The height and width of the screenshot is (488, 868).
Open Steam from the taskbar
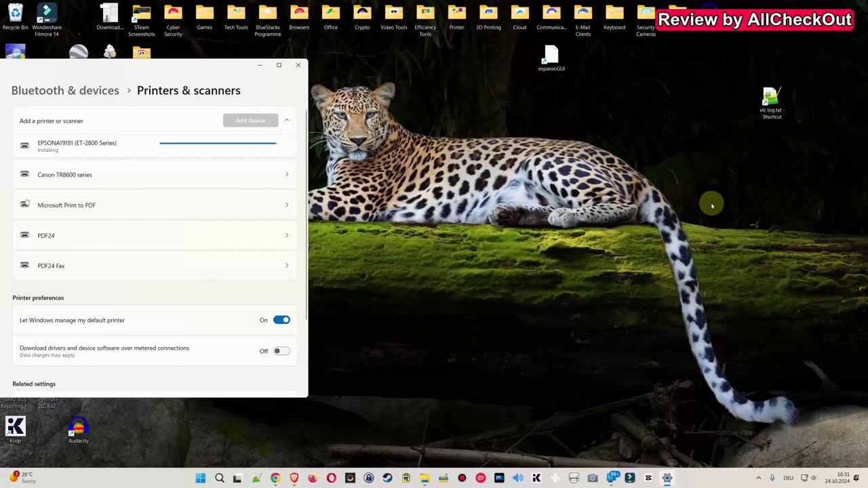[387, 478]
